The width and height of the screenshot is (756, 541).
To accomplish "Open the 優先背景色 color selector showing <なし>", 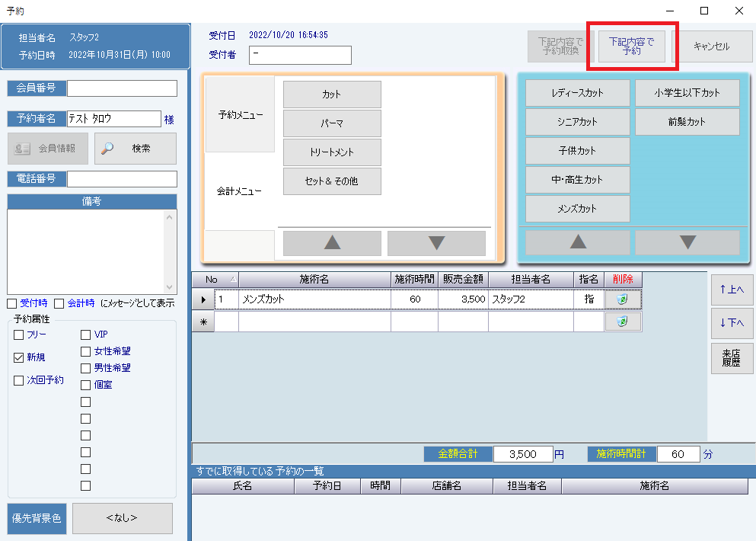I will [x=122, y=518].
